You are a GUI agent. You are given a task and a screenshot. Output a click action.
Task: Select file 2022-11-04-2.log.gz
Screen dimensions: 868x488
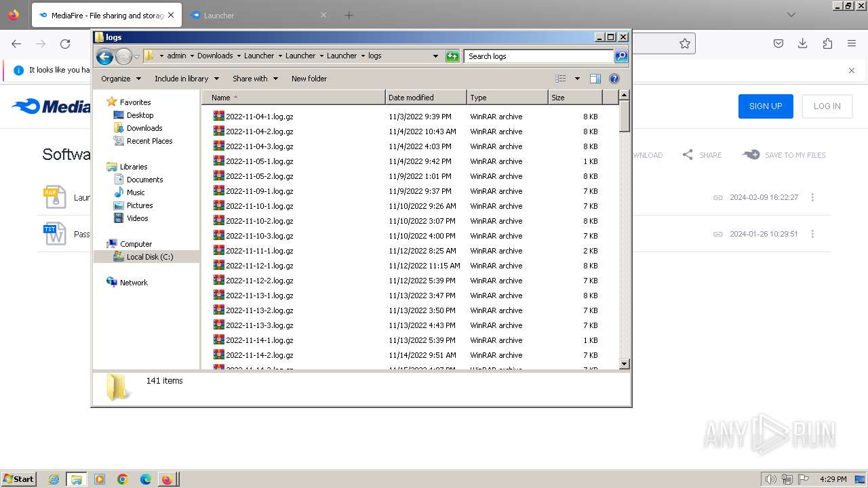(x=259, y=131)
